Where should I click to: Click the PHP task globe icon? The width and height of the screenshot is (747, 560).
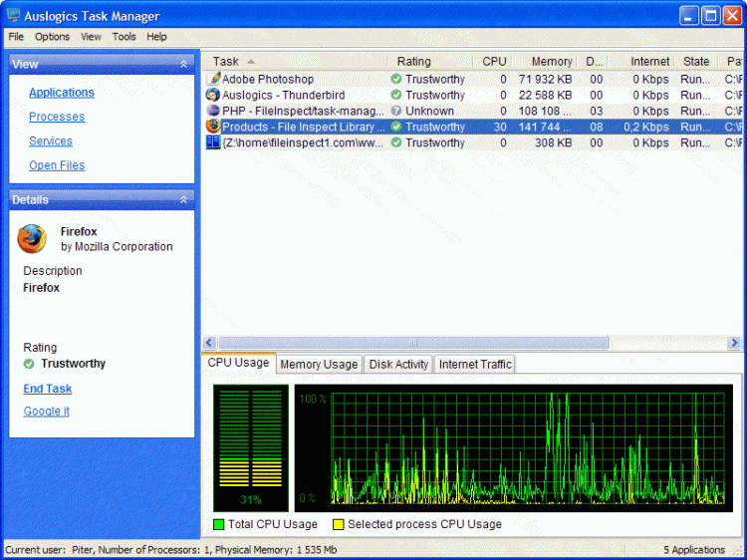pyautogui.click(x=213, y=111)
